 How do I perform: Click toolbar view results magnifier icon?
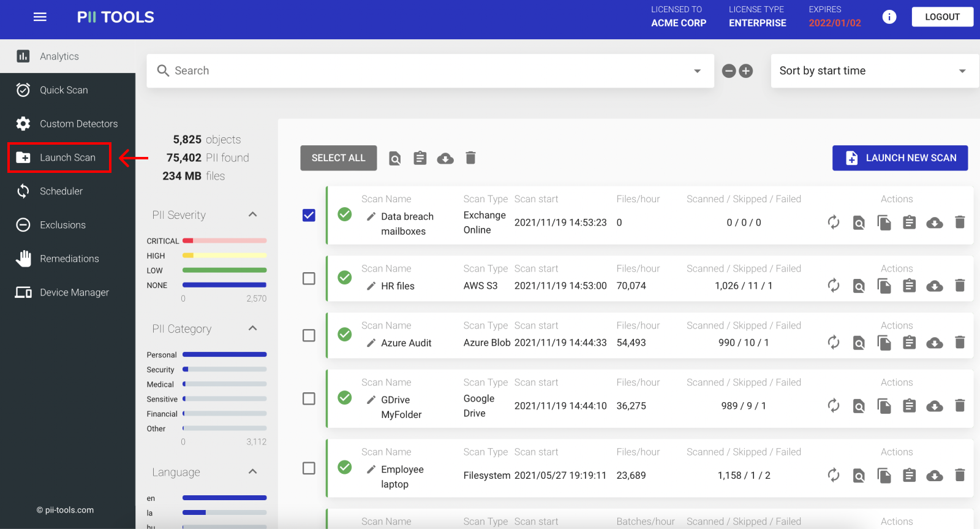coord(395,159)
